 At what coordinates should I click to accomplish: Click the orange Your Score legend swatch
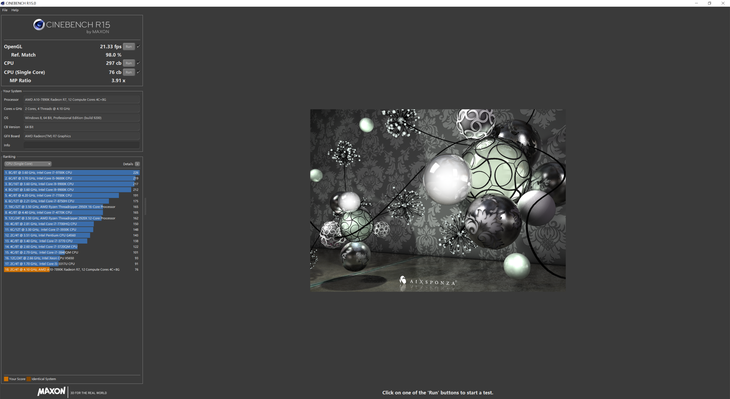pos(6,379)
